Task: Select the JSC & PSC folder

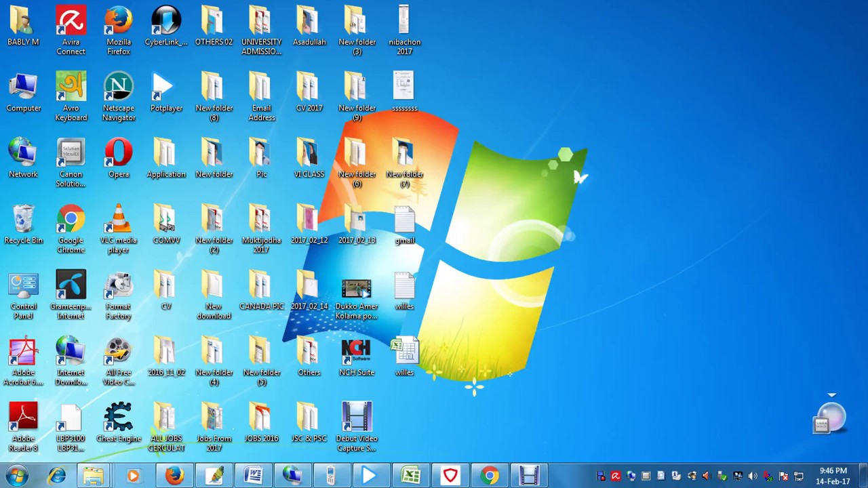Action: click(x=309, y=423)
